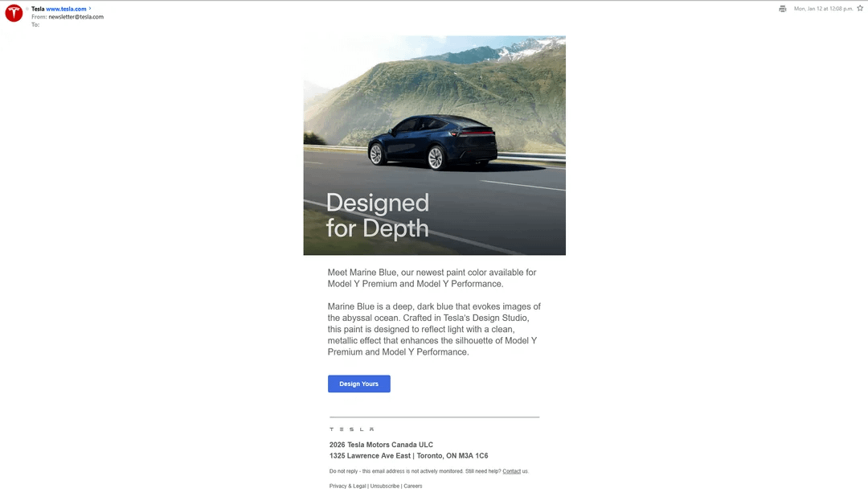This screenshot has width=868, height=501.
Task: Open the www.tesla.com link in the header
Action: pos(66,9)
